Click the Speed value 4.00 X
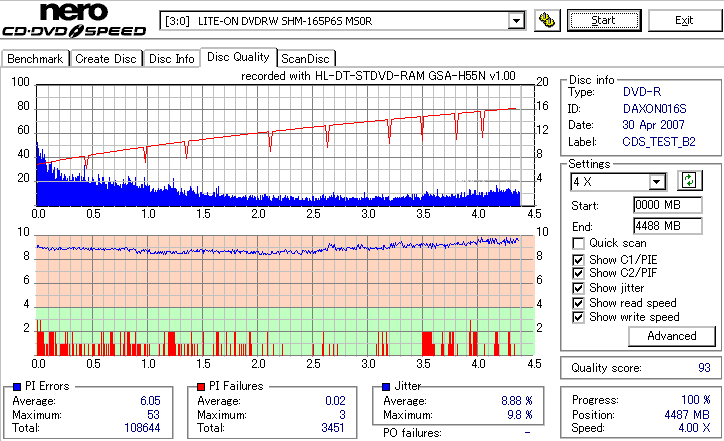Viewport: 724px width, 441px height. pyautogui.click(x=694, y=428)
